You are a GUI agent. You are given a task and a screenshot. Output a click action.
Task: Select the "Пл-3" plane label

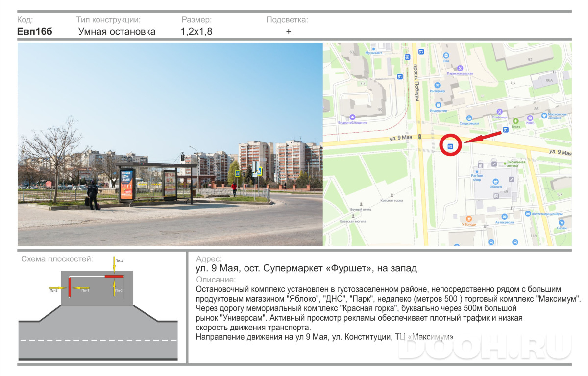pyautogui.click(x=119, y=291)
